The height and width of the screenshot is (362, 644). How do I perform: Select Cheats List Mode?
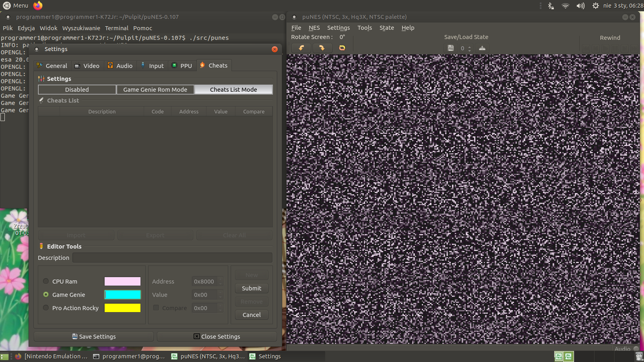point(233,89)
